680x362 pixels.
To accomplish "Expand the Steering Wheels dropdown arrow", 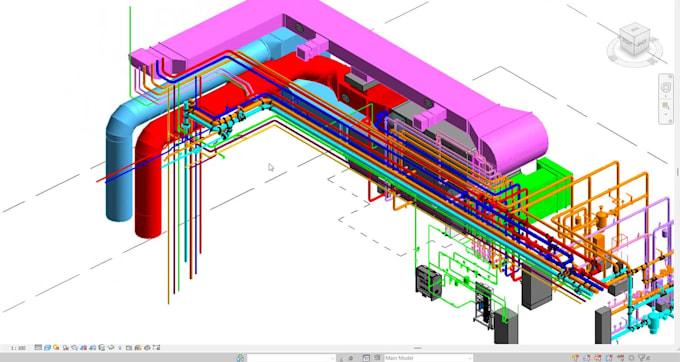I will (666, 96).
